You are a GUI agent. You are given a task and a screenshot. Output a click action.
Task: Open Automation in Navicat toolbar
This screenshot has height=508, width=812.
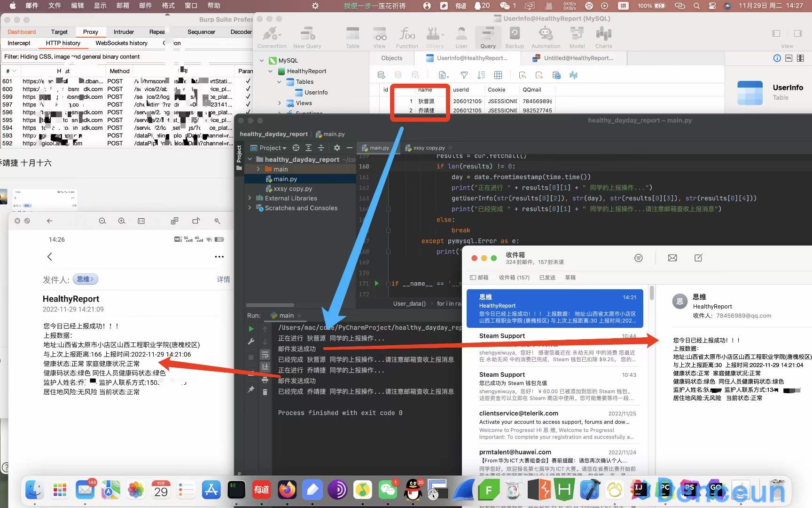546,37
